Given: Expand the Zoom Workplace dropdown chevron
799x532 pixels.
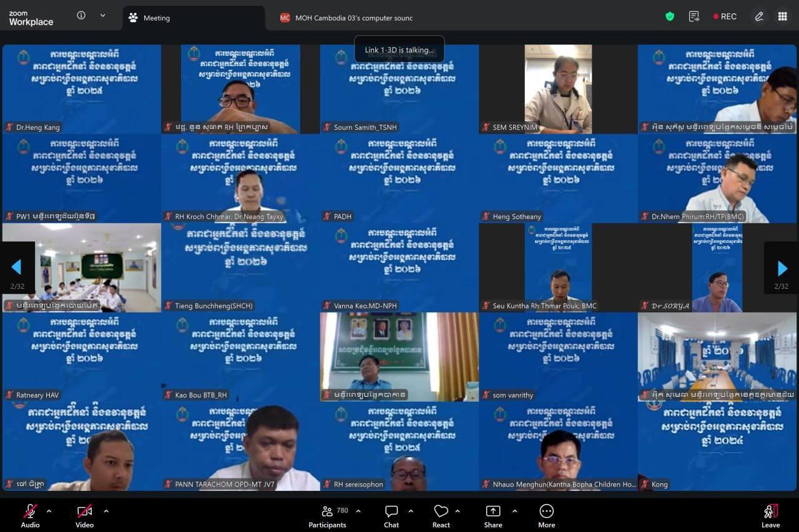Looking at the screenshot, I should [102, 16].
